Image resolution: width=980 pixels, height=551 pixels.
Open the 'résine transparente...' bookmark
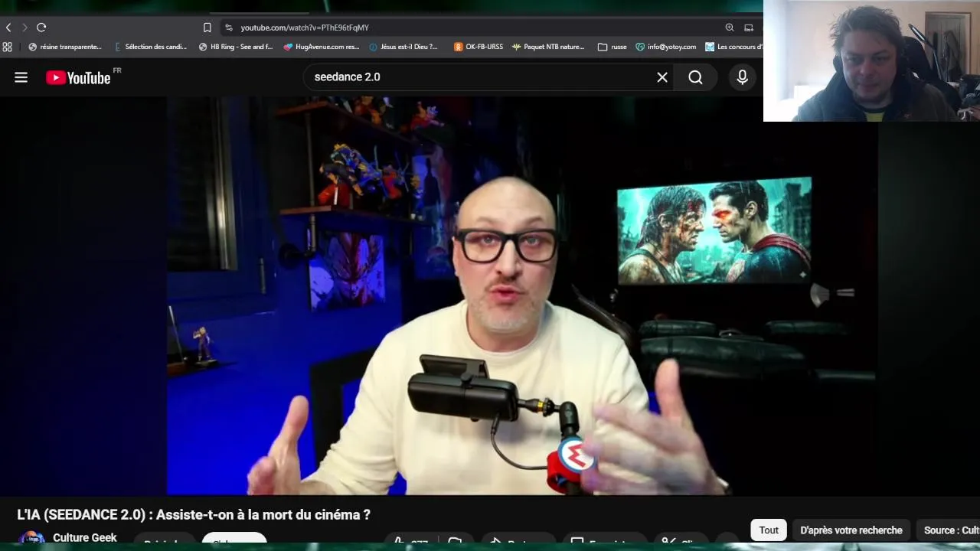tap(65, 47)
